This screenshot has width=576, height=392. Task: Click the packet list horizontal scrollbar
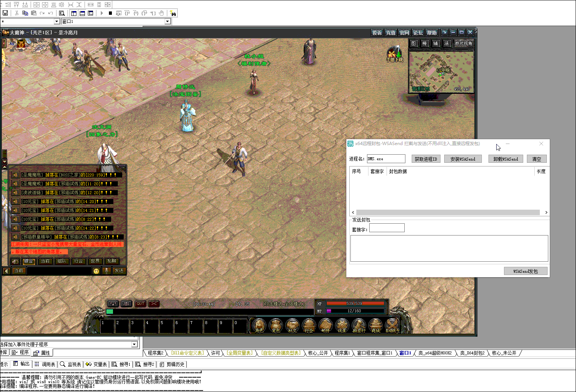point(449,212)
